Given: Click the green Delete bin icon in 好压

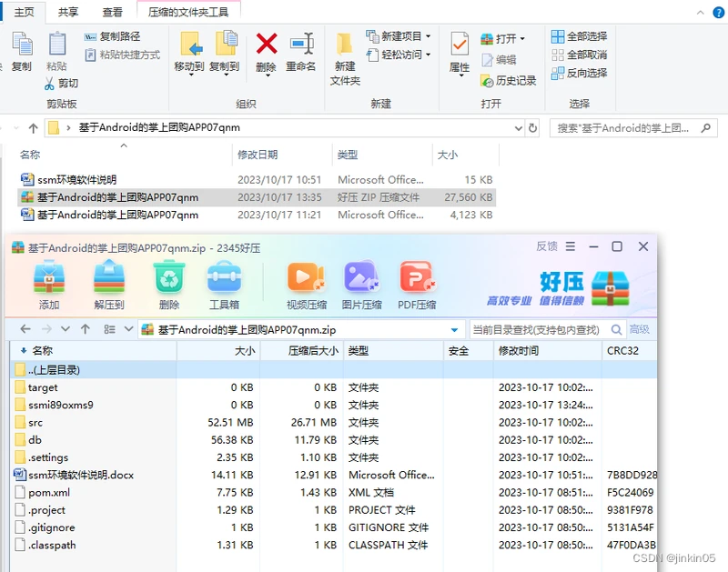Looking at the screenshot, I should (x=169, y=277).
